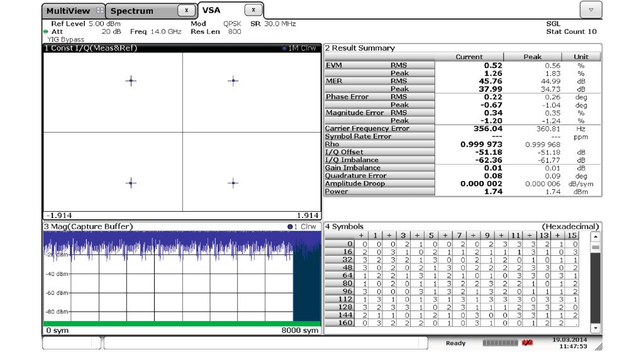The image size is (644, 362).
Task: Click the Ref Level 5.00 dBm setting
Action: (86, 24)
